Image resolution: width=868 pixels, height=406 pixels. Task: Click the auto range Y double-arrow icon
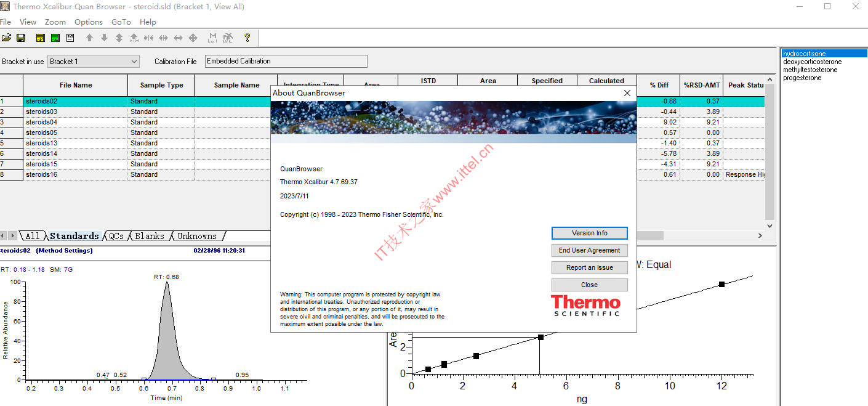119,38
